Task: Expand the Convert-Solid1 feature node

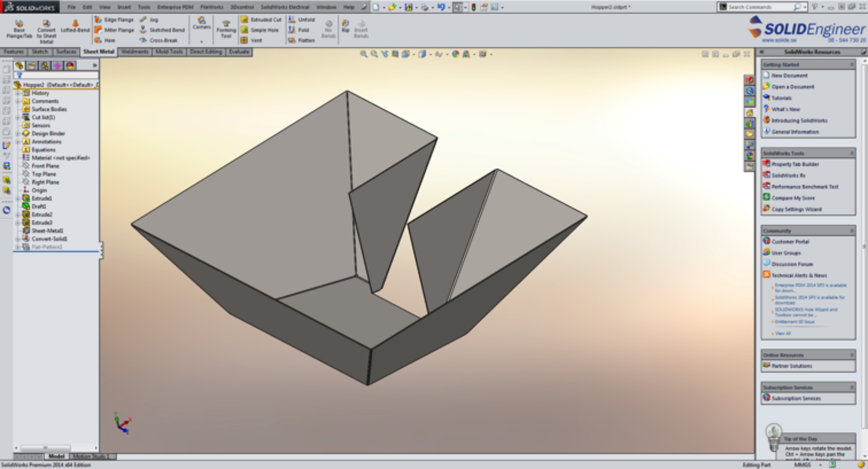Action: (18, 239)
